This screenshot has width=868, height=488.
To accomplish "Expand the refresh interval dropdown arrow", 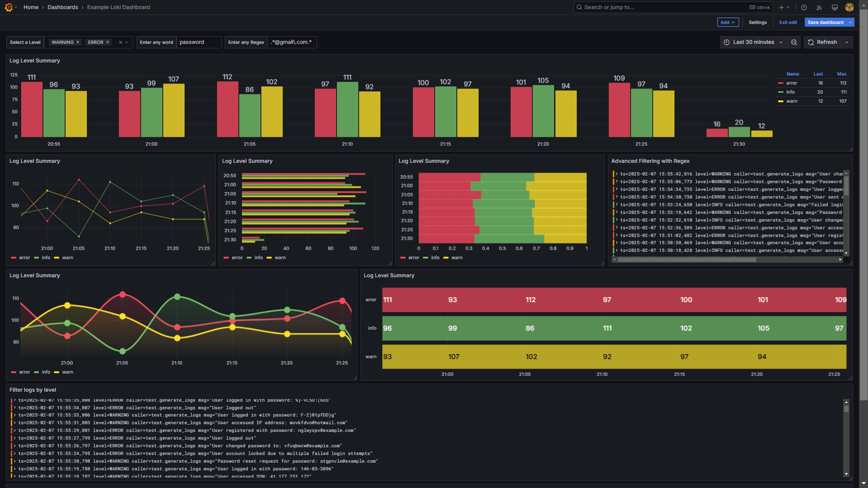I will (847, 42).
